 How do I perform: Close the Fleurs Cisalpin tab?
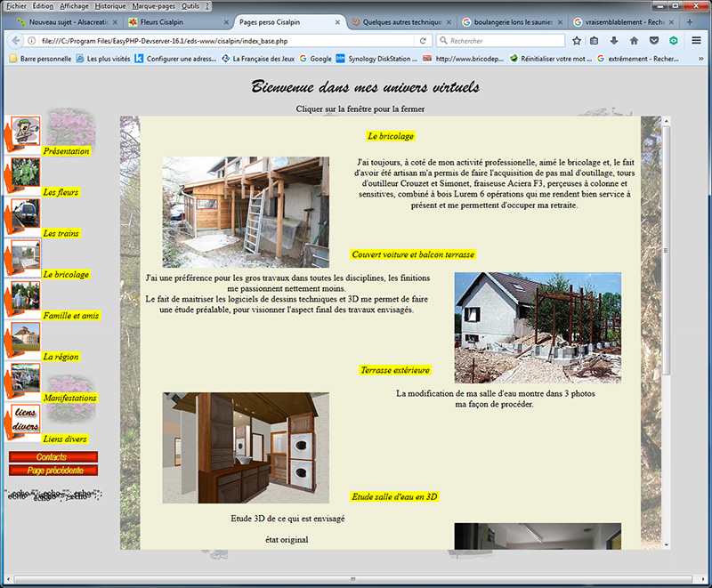pos(226,22)
